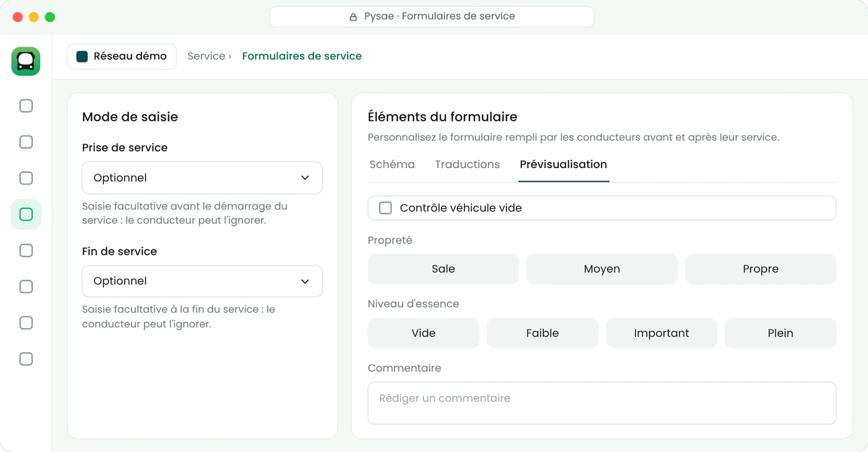Image resolution: width=868 pixels, height=452 pixels.
Task: Choose Sale for Propreté
Action: point(443,269)
